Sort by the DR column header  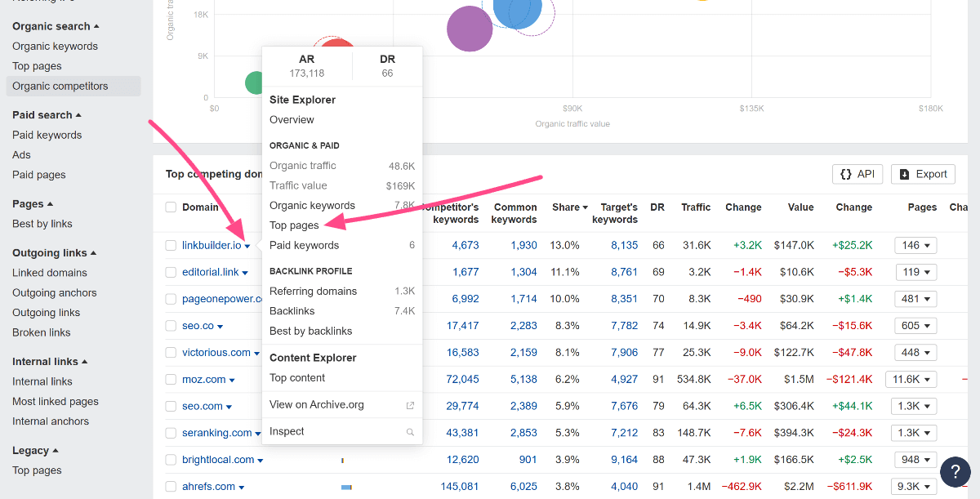pos(657,207)
